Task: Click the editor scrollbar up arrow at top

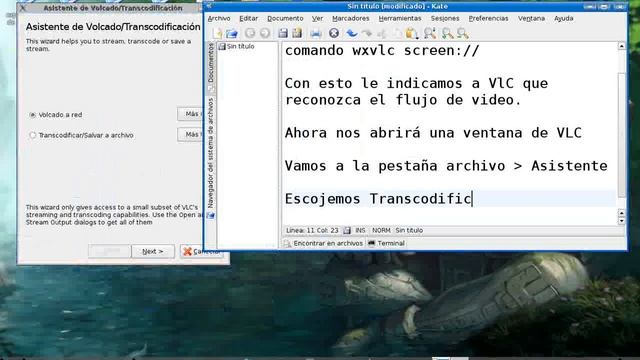Action: click(x=621, y=46)
